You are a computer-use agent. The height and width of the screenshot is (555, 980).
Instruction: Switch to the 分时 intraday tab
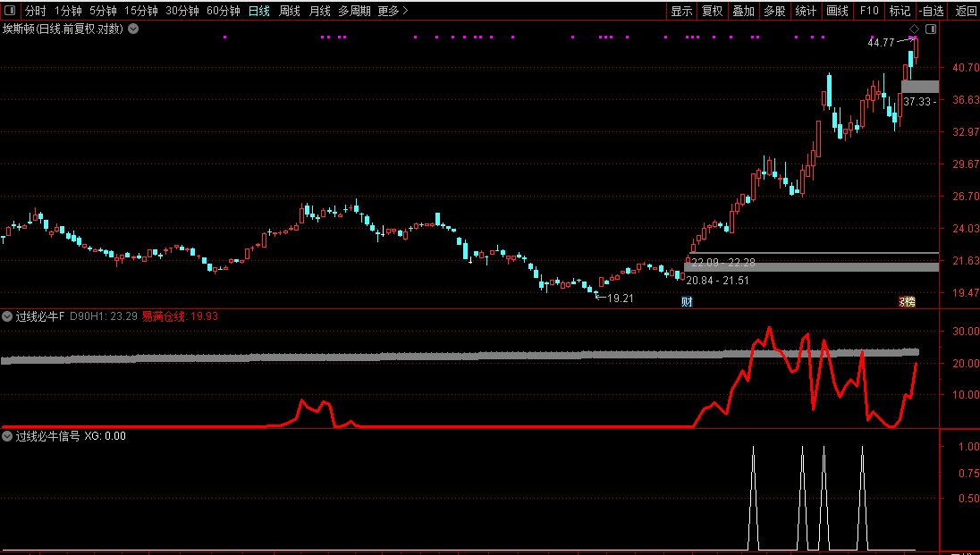(x=36, y=11)
